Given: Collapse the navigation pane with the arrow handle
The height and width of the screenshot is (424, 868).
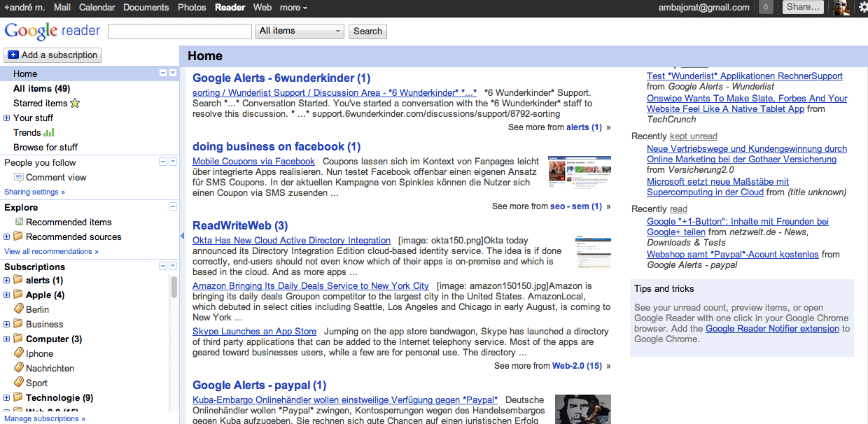Looking at the screenshot, I should pos(182,236).
